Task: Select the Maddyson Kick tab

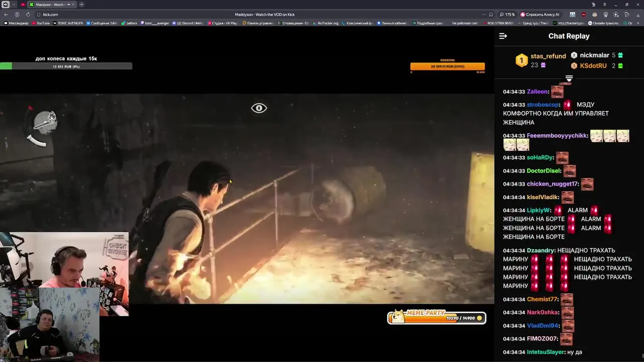Action: coord(51,5)
